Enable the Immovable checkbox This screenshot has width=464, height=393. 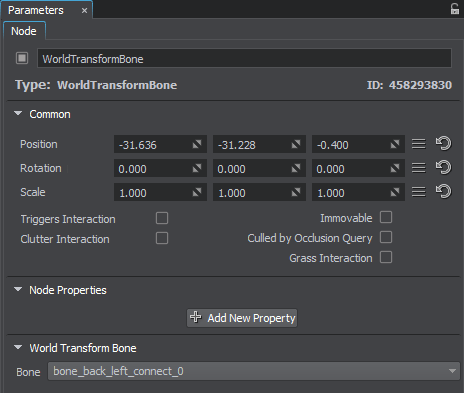386,217
